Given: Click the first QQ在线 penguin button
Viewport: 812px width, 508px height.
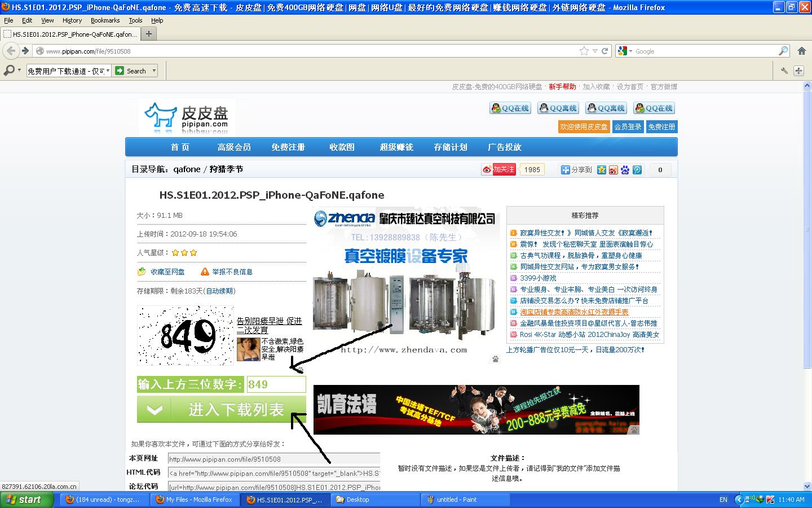Looking at the screenshot, I should coord(510,108).
